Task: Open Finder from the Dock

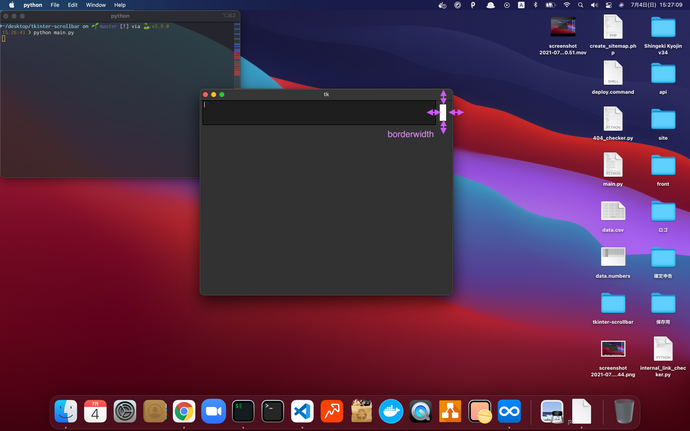Action: point(66,411)
